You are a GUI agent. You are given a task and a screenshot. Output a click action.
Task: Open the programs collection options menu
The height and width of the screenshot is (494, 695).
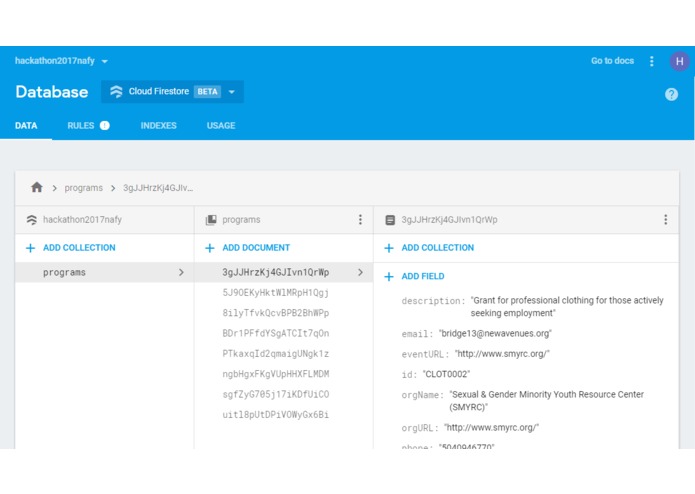tap(360, 220)
